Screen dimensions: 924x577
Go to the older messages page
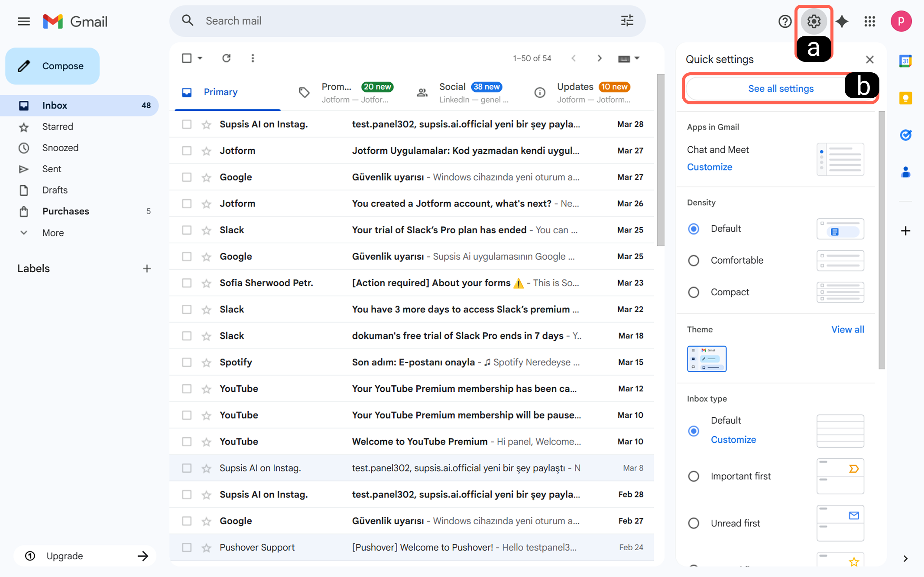pos(600,58)
